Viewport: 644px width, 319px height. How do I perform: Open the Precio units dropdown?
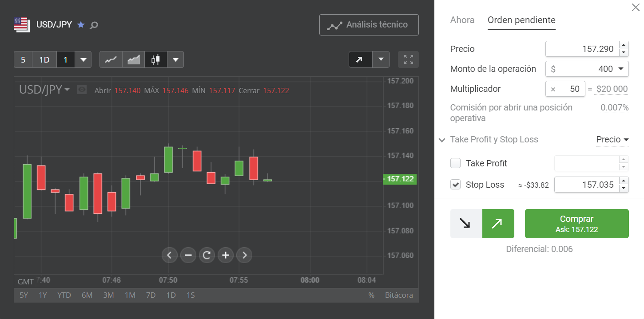[x=612, y=140]
